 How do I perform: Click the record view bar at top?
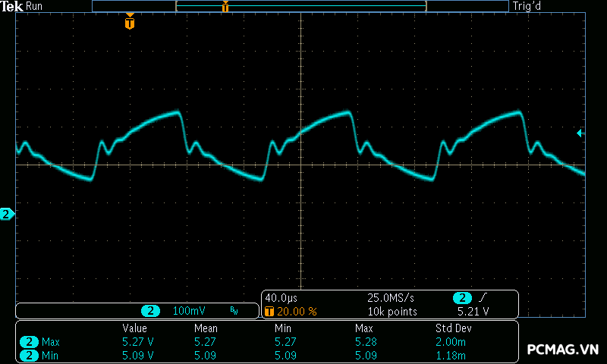(x=300, y=6)
